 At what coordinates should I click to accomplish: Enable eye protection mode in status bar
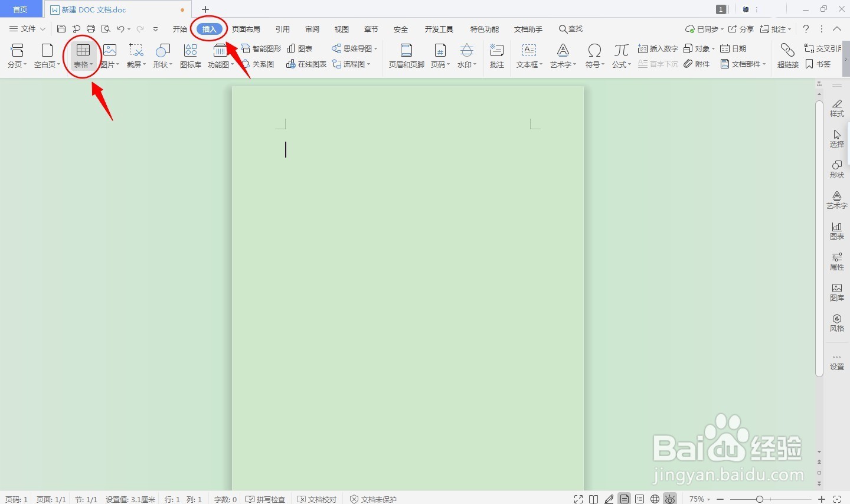click(670, 499)
